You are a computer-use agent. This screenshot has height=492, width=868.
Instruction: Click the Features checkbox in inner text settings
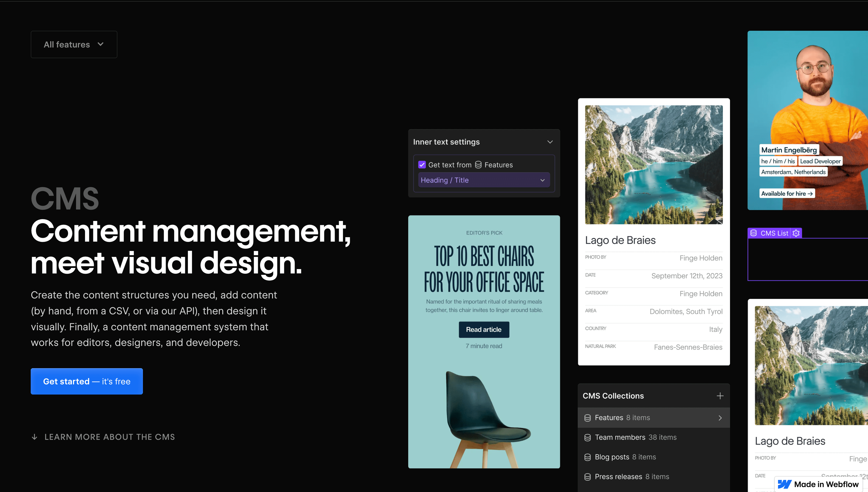click(x=423, y=164)
